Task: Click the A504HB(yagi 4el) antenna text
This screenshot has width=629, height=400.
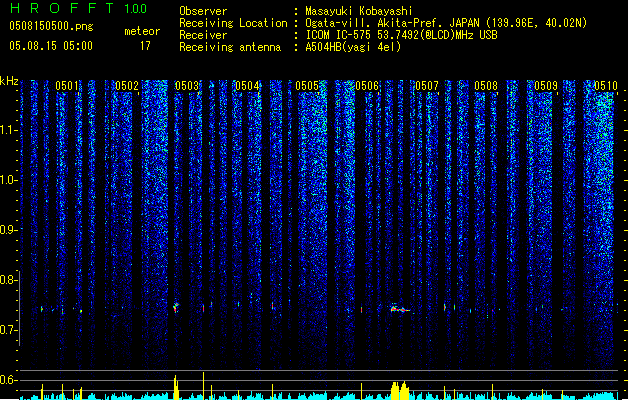Action: coord(353,47)
